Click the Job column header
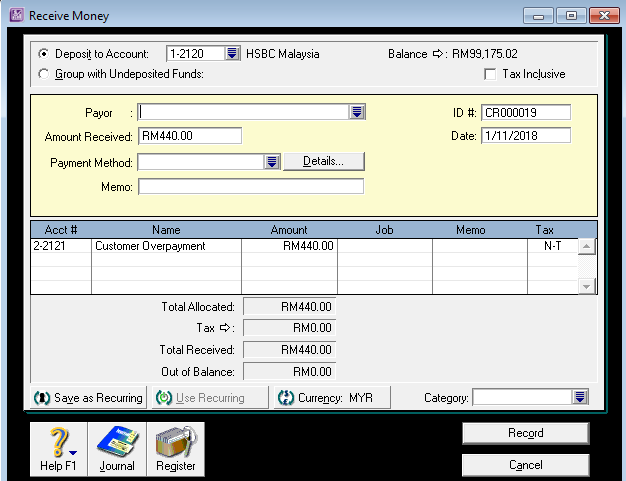Viewport: 626px width, 481px height. click(385, 230)
